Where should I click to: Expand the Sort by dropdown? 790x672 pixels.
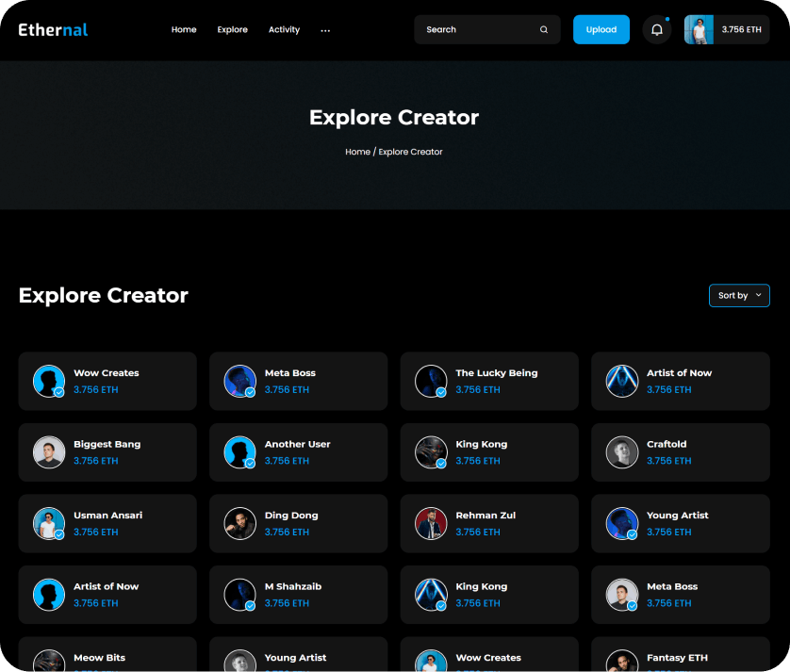coord(739,296)
